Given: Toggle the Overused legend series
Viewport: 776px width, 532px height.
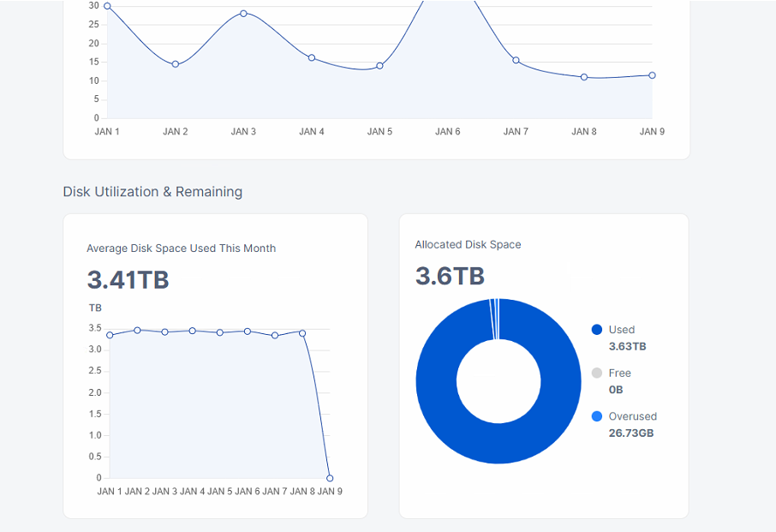Looking at the screenshot, I should click(632, 417).
